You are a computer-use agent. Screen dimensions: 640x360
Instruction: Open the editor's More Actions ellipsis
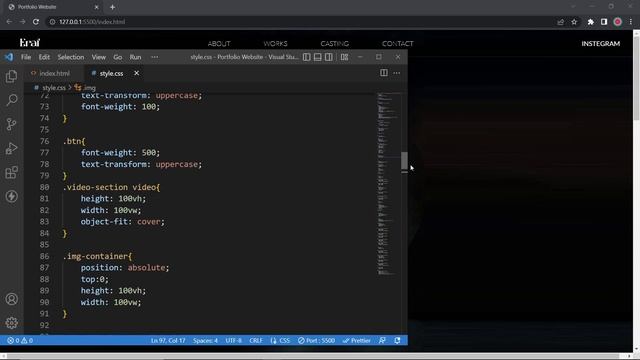397,73
